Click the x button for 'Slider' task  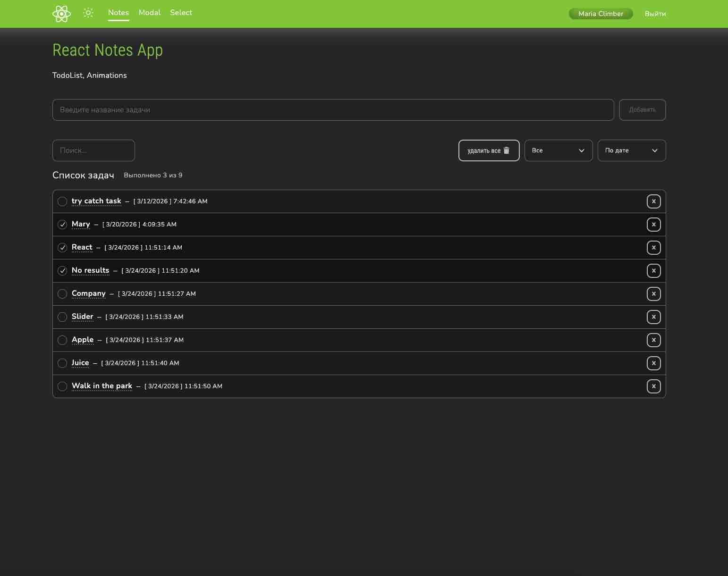point(653,317)
